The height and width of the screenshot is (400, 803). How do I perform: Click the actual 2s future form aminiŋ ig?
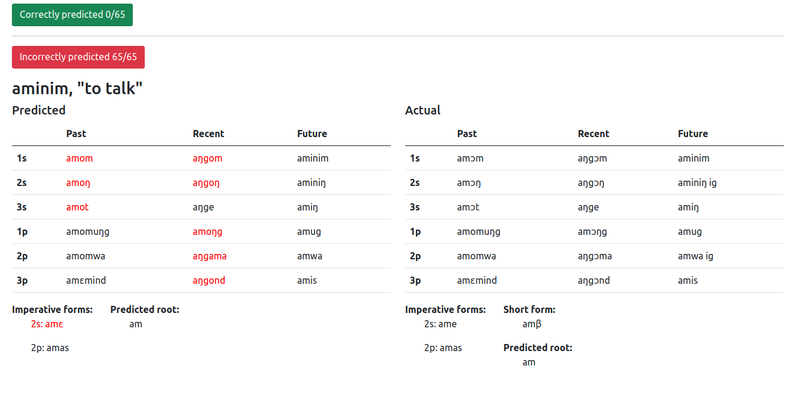click(x=697, y=183)
